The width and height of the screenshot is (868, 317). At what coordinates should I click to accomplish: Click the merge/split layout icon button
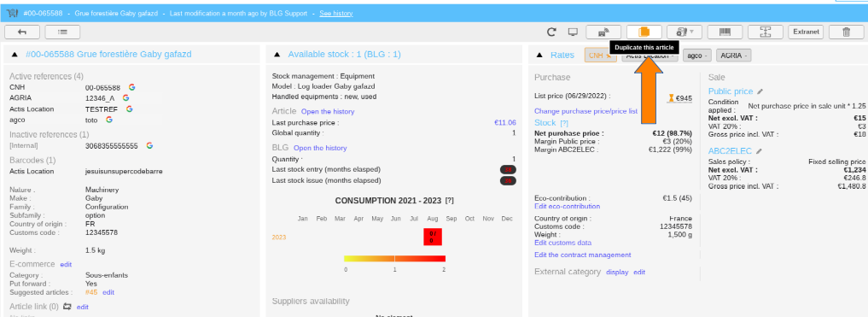click(766, 32)
